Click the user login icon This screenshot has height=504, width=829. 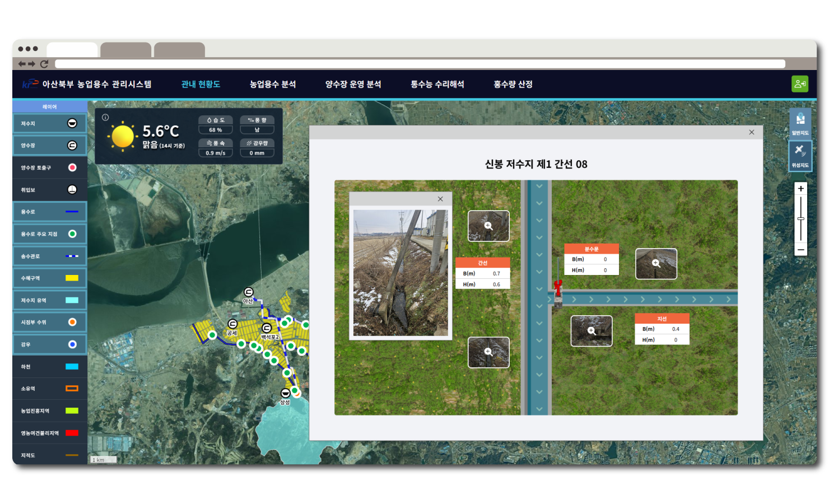tap(799, 84)
